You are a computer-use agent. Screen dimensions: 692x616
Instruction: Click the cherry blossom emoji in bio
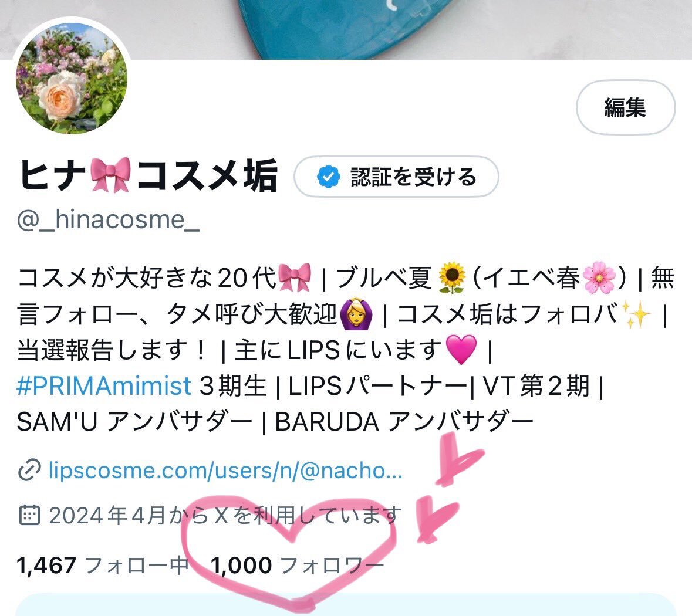[599, 277]
